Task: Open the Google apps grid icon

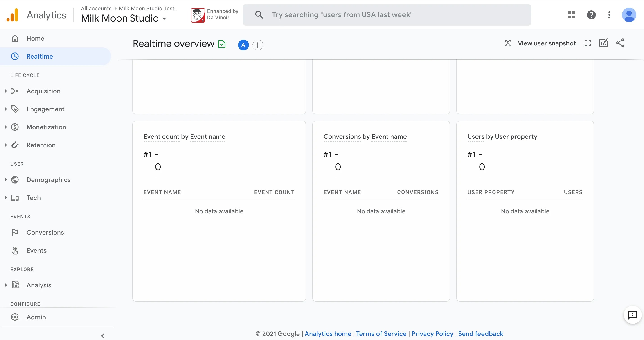Action: (x=571, y=15)
